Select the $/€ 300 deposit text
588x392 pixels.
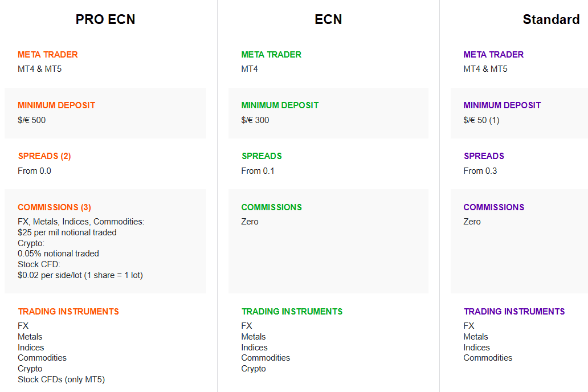click(x=255, y=120)
